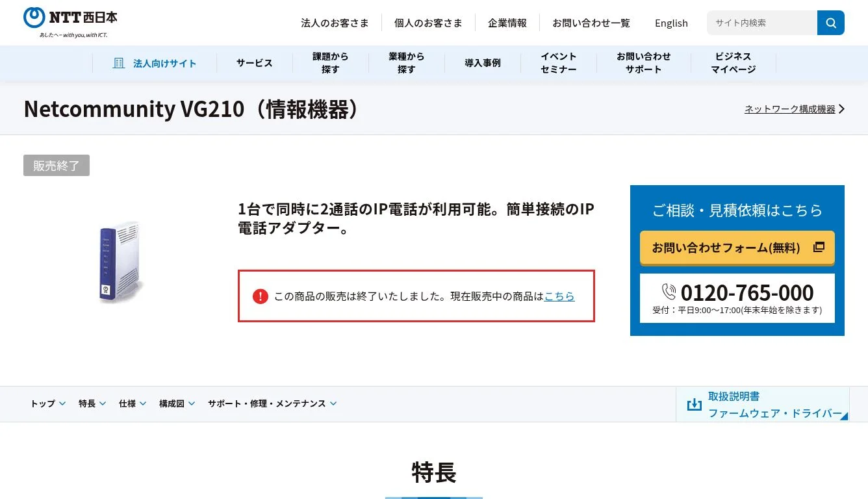Open the ビジネスマイページ menu

coord(734,63)
